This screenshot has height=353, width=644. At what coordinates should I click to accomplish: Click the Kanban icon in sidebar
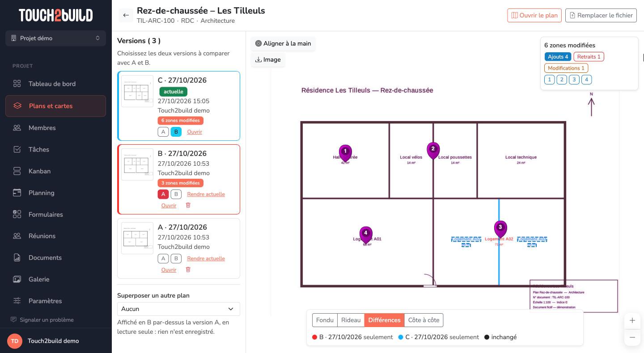point(17,171)
